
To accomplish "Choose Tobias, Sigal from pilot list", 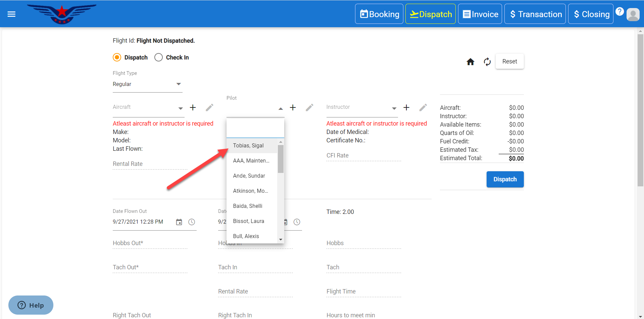I will 248,145.
